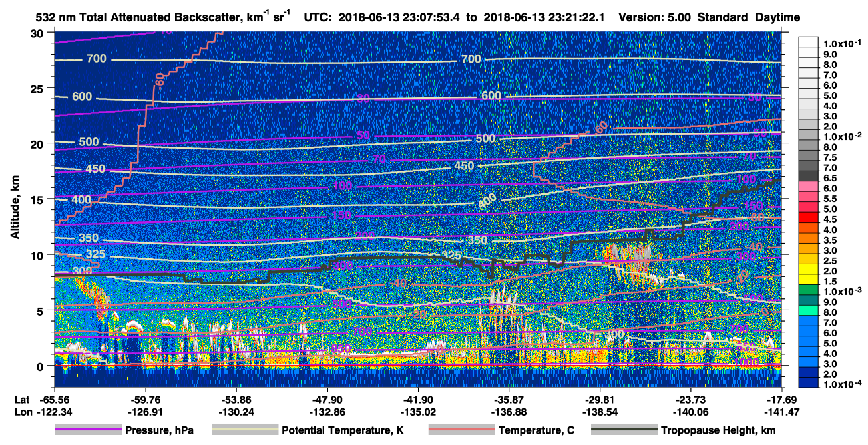This screenshot has width=868, height=445.
Task: Click the "Potential Temperature, K" legend label
Action: click(x=343, y=430)
